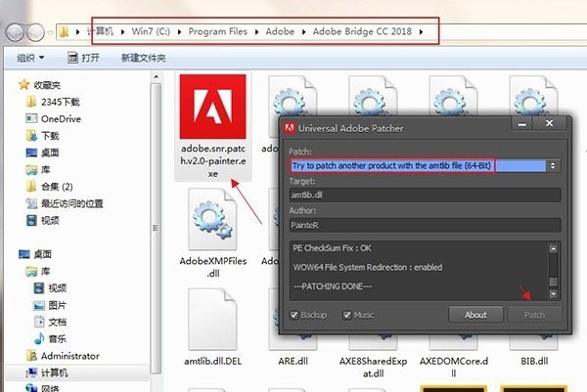The height and width of the screenshot is (392, 587).
Task: Go to 桌面 under favorites
Action: coord(42,152)
